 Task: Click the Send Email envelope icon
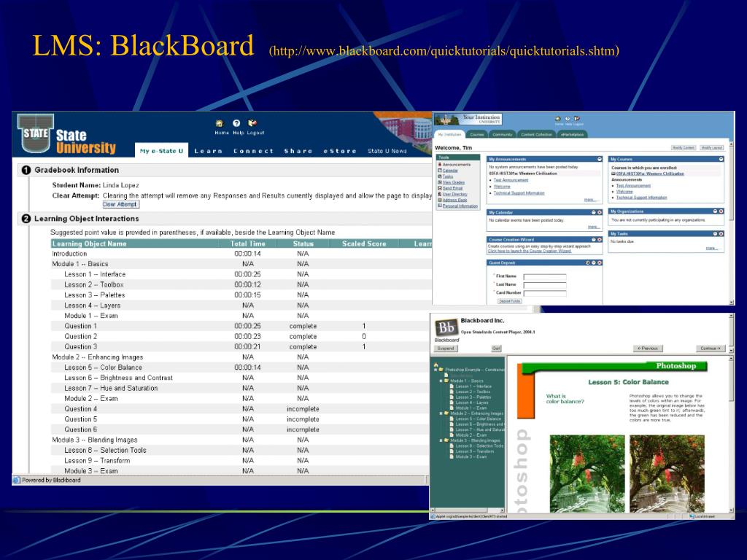coord(440,188)
